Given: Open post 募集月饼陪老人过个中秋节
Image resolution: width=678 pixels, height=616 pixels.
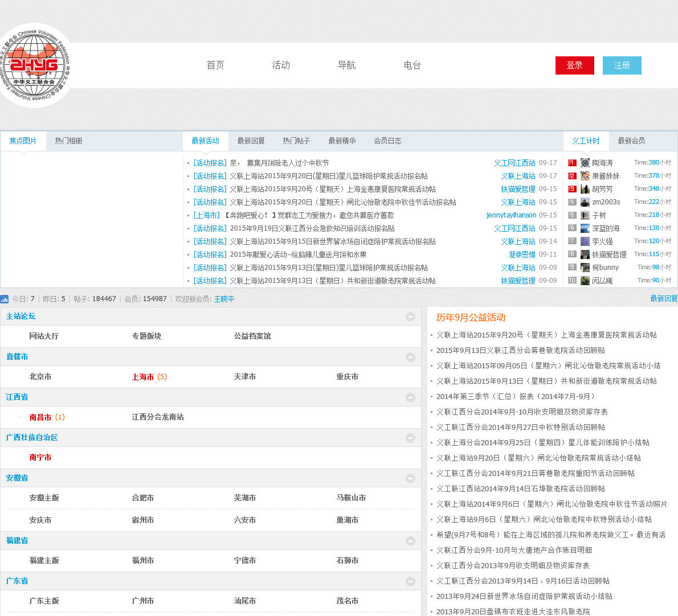Looking at the screenshot, I should (x=279, y=163).
